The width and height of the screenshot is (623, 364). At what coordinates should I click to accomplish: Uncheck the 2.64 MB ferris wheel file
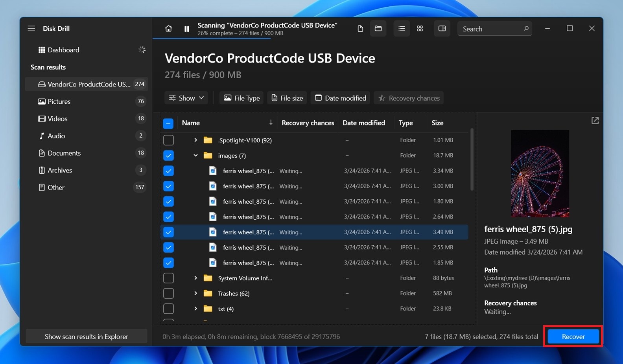point(168,217)
